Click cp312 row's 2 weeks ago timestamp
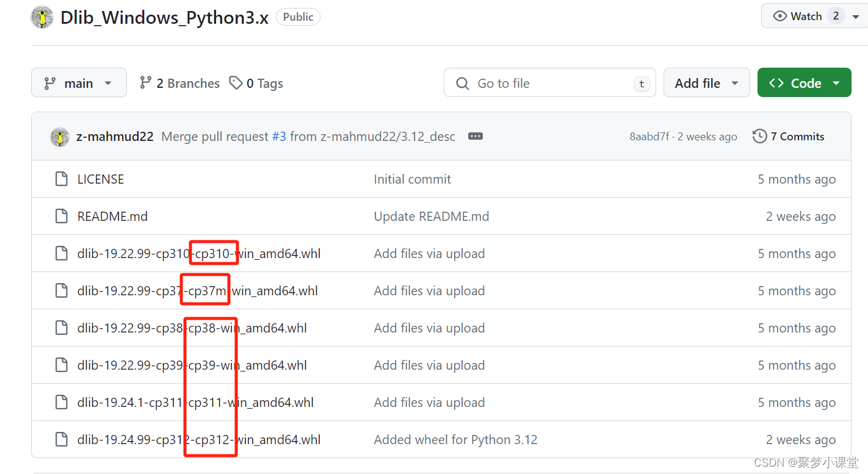 coord(801,439)
